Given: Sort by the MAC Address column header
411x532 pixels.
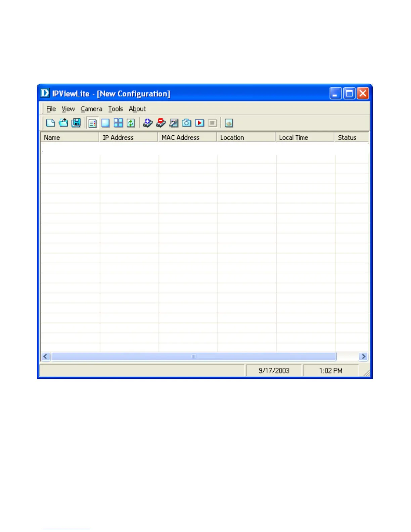Looking at the screenshot, I should pos(187,137).
